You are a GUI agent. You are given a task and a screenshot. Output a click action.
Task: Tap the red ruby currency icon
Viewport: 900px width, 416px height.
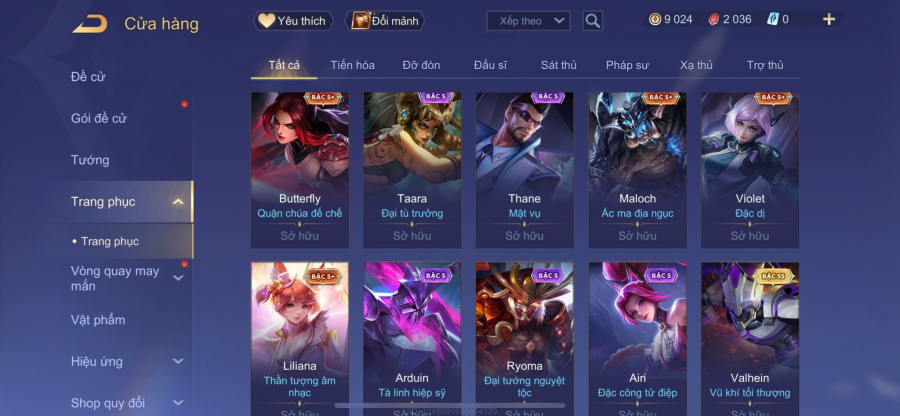(x=714, y=20)
